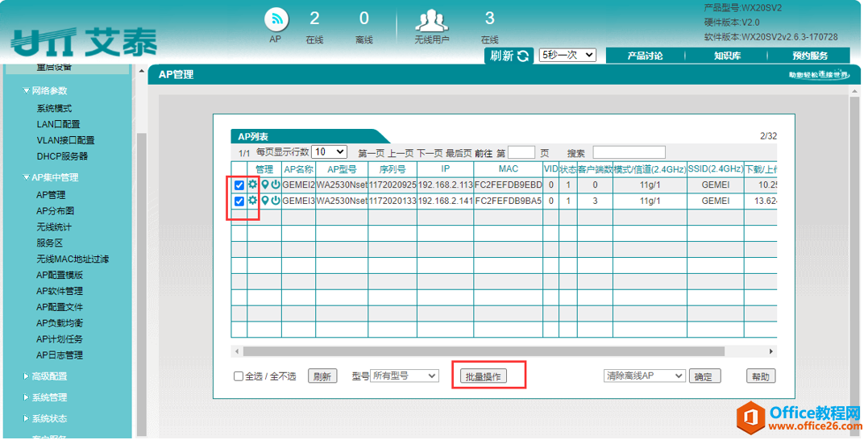Select 系统模式 in the sidebar
This screenshot has width=868, height=440.
pyautogui.click(x=54, y=109)
